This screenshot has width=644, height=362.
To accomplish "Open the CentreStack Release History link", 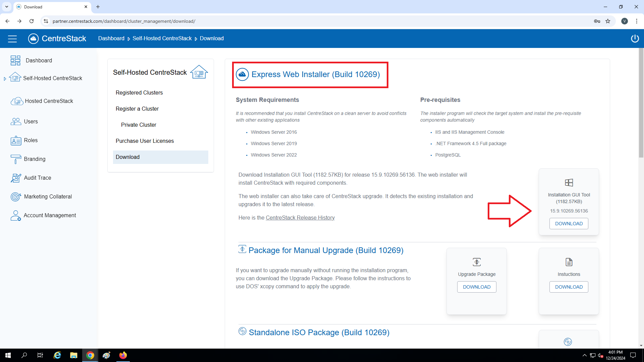I will pos(300,218).
